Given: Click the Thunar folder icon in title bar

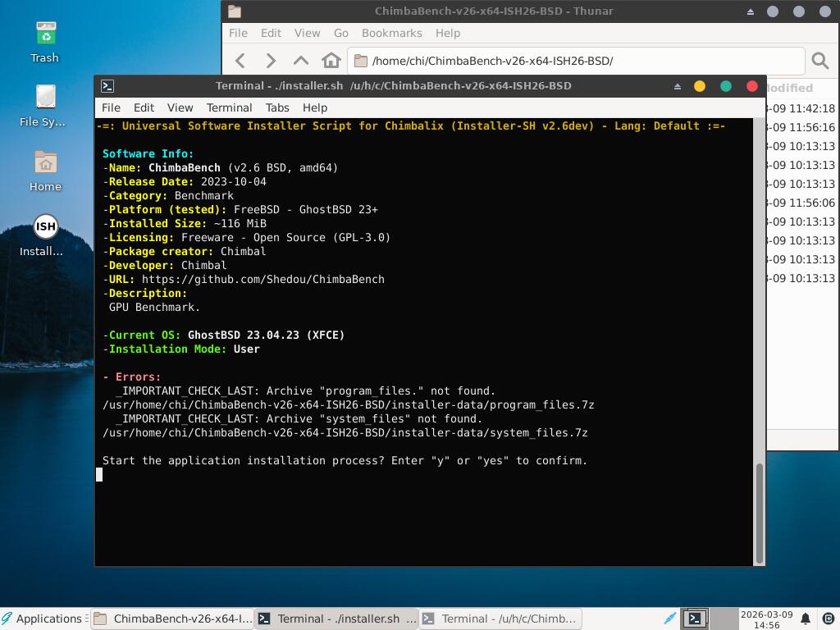Looking at the screenshot, I should point(234,11).
